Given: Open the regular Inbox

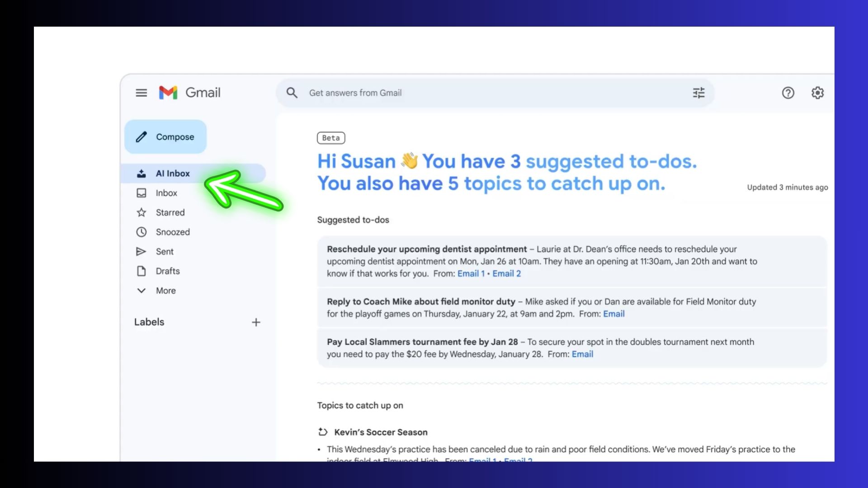Looking at the screenshot, I should 166,193.
